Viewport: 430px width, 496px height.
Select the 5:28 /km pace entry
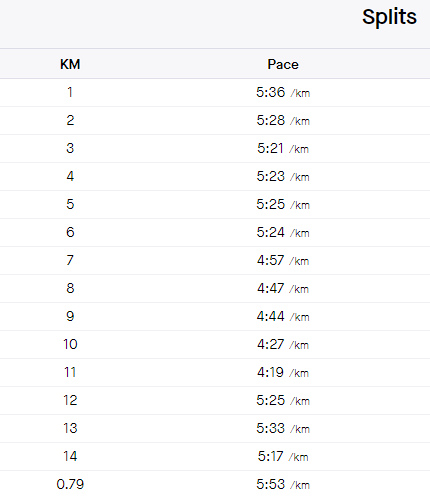coord(283,121)
